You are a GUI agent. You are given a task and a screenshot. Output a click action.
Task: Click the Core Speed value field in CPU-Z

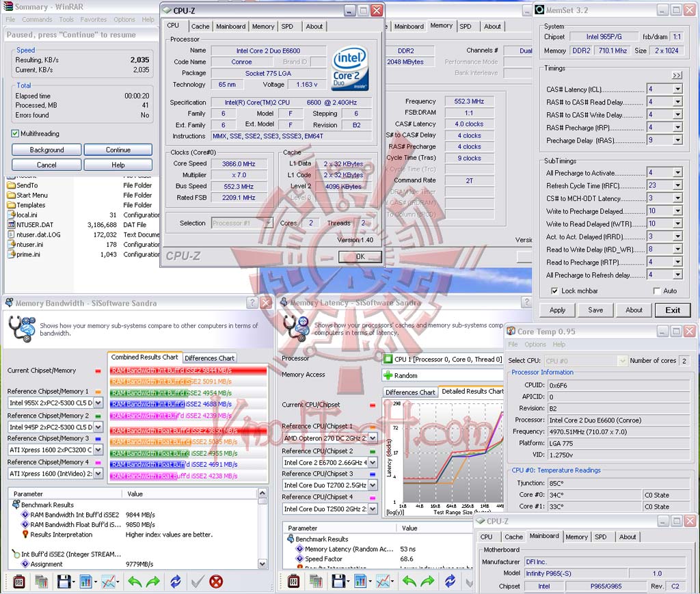point(239,164)
